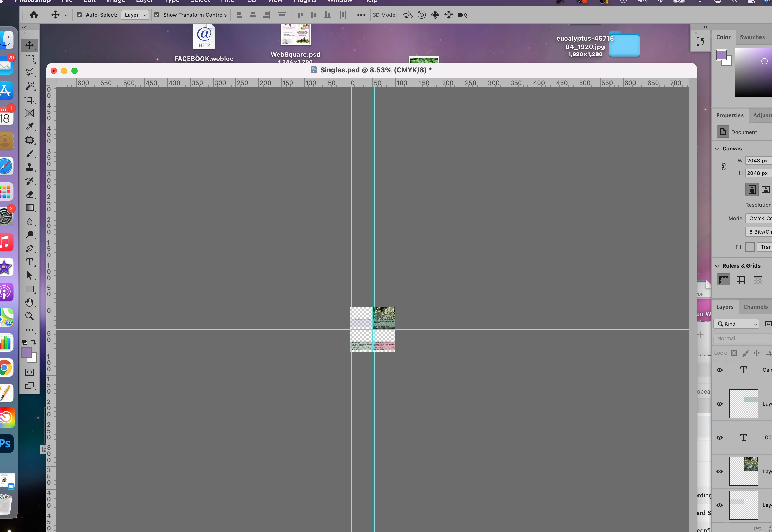
Task: Uncheck the Auto-Select checkbox
Action: pyautogui.click(x=79, y=15)
